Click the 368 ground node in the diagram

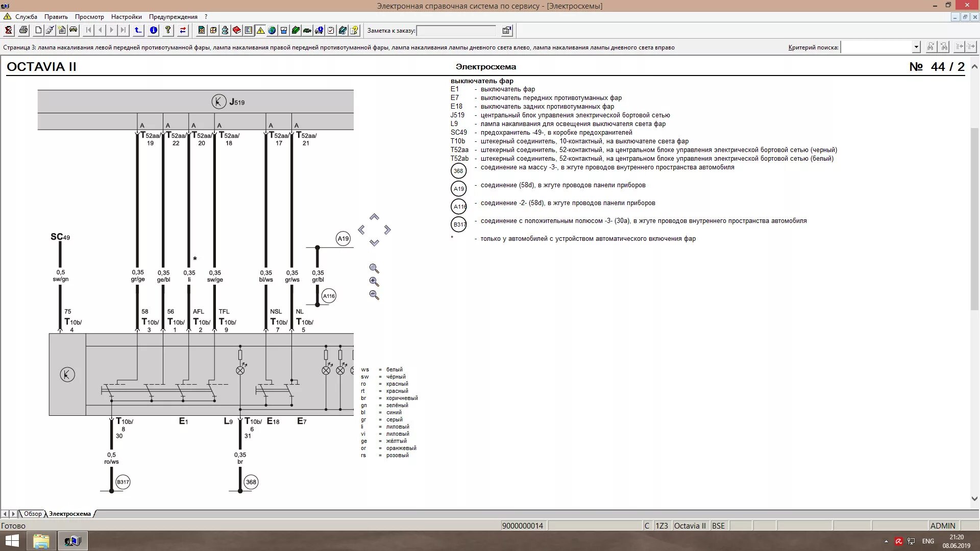point(251,482)
